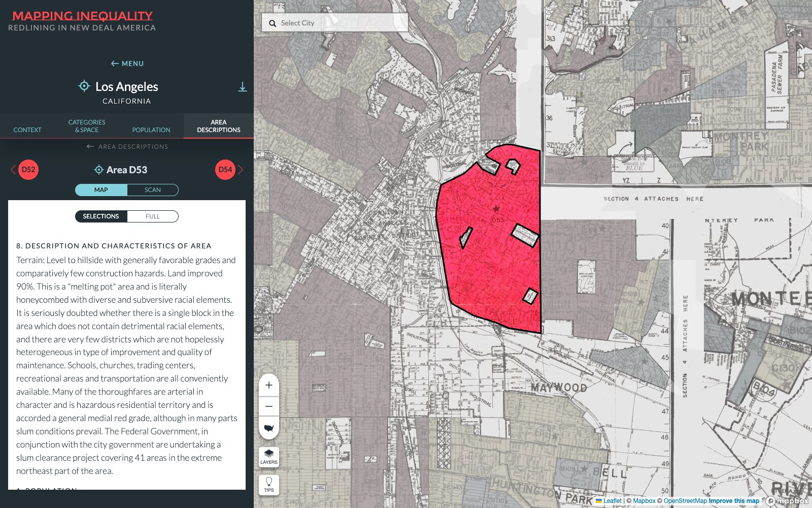Image resolution: width=812 pixels, height=508 pixels.
Task: Click the MAYWOOD label on the map
Action: 559,388
